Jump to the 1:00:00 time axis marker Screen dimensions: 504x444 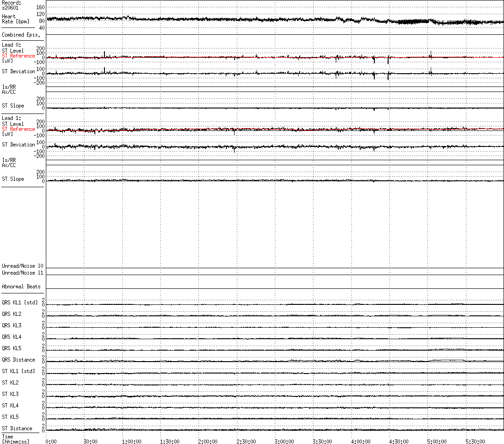tap(131, 441)
